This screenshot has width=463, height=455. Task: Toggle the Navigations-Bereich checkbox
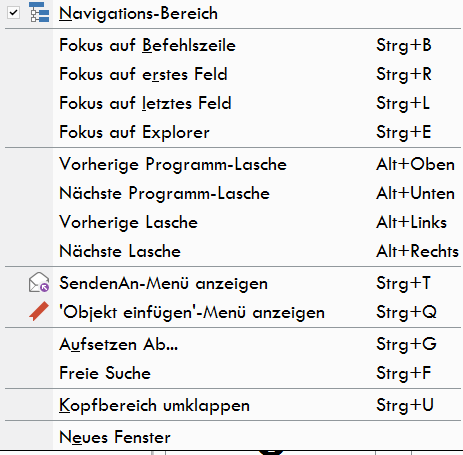pos(13,13)
